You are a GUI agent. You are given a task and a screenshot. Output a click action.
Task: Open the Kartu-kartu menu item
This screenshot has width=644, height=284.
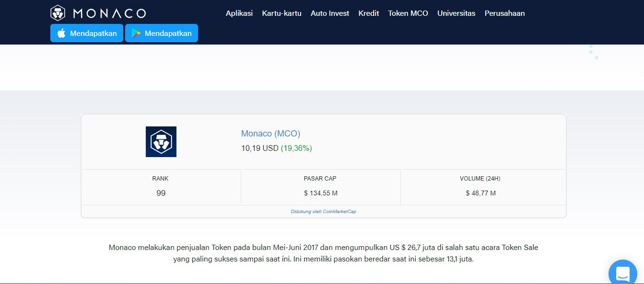[281, 13]
